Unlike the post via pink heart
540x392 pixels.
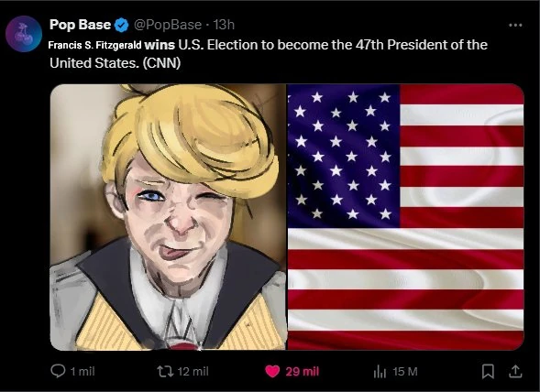pyautogui.click(x=272, y=371)
